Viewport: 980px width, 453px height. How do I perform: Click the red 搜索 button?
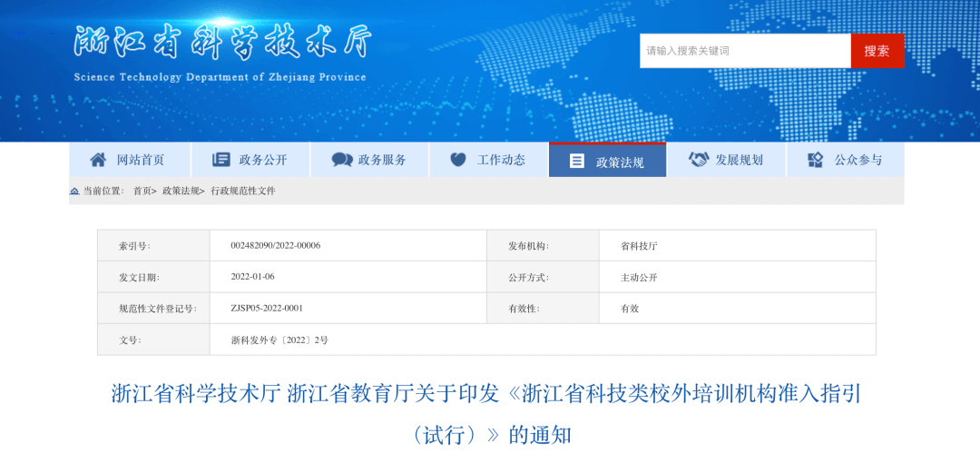(x=877, y=52)
